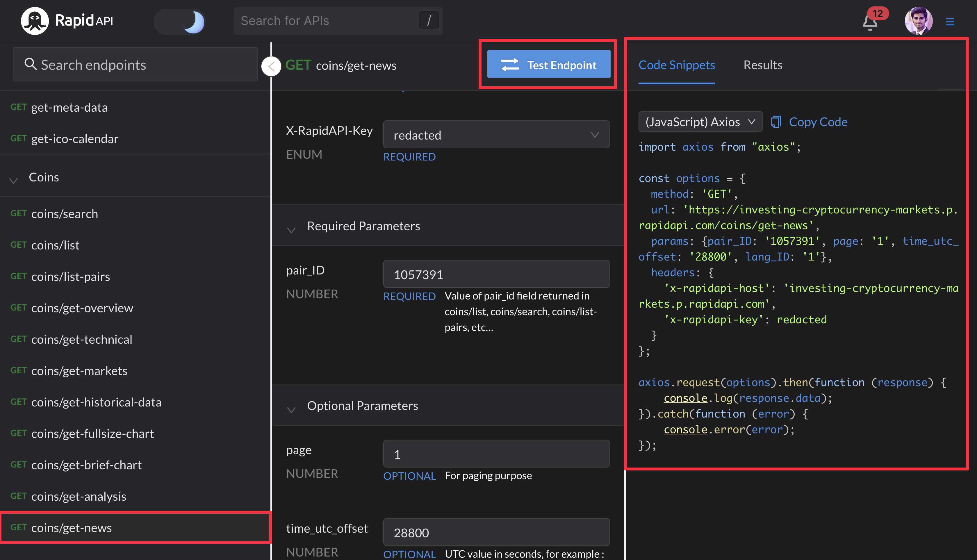Select the Code Snippets tab

676,65
